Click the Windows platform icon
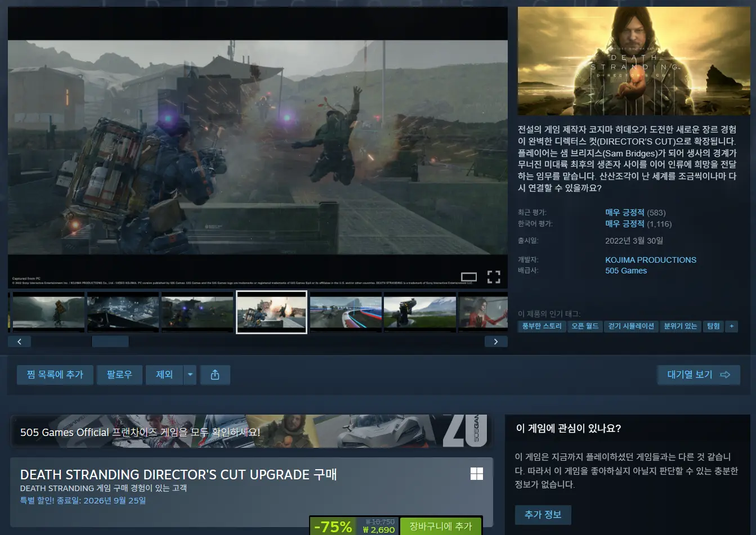This screenshot has height=535, width=756. 476,474
